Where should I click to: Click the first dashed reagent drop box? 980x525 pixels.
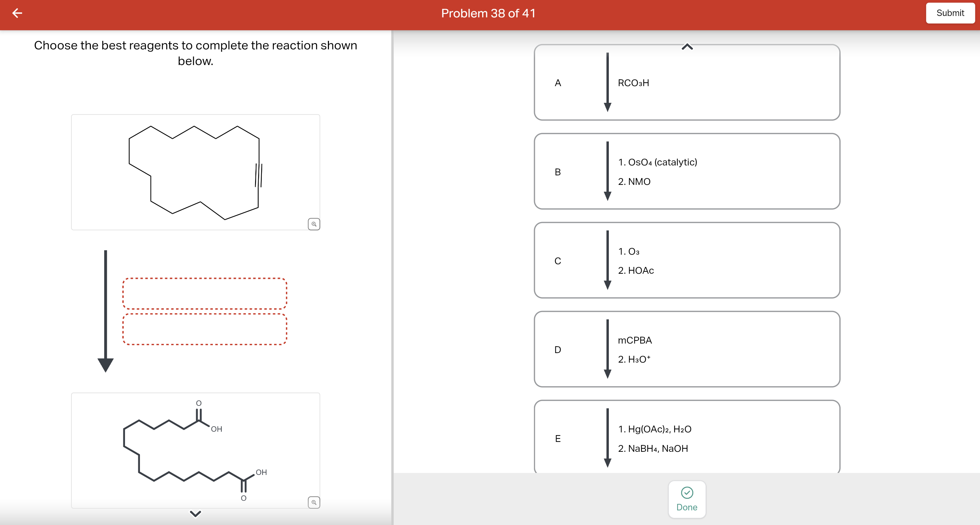(x=205, y=293)
